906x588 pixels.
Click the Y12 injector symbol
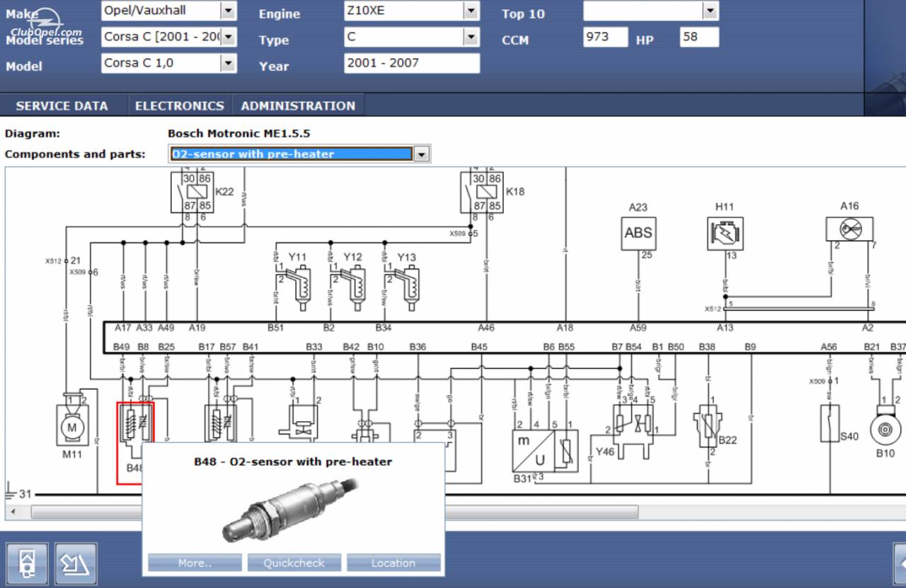point(349,287)
